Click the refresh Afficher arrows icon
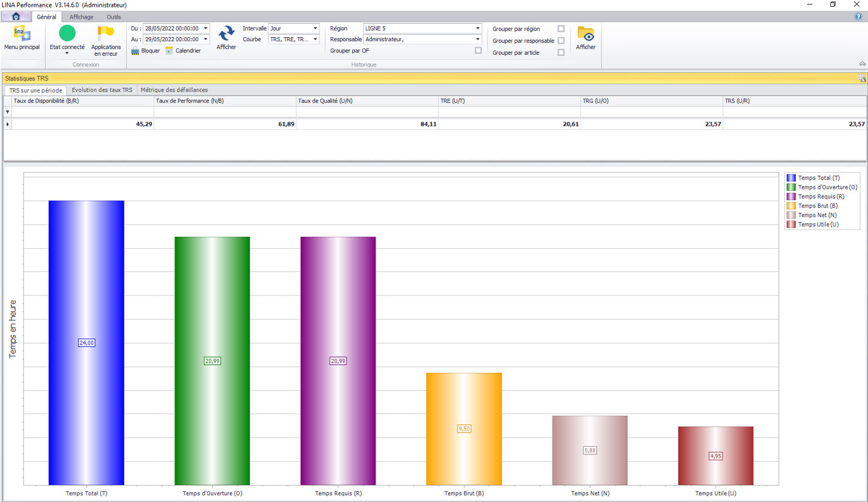 tap(226, 34)
